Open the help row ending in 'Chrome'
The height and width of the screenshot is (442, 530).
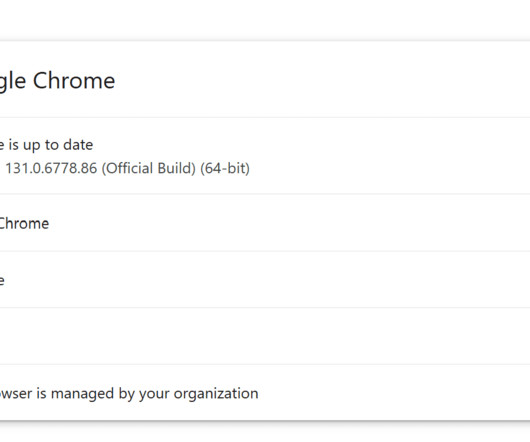(265, 223)
